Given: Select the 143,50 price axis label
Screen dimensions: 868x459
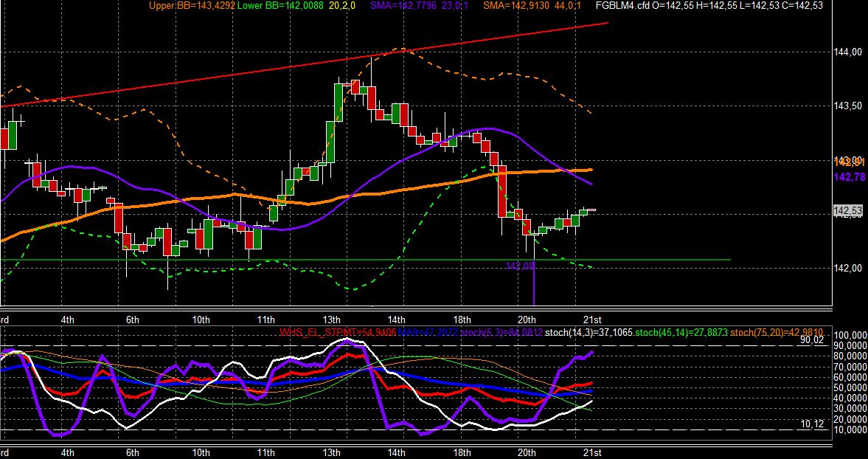Looking at the screenshot, I should pos(848,106).
